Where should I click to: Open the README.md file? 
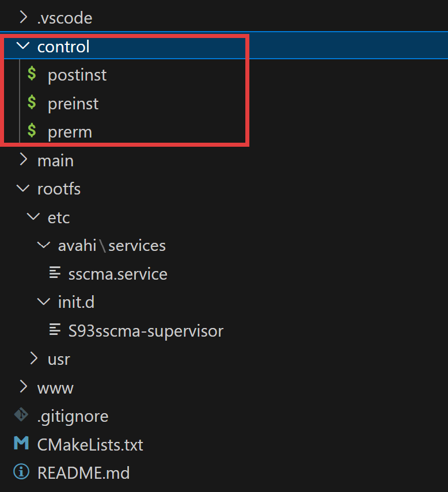click(x=83, y=473)
